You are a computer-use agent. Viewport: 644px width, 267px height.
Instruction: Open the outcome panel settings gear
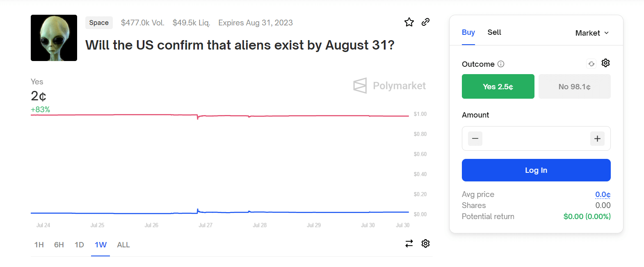[x=605, y=63]
